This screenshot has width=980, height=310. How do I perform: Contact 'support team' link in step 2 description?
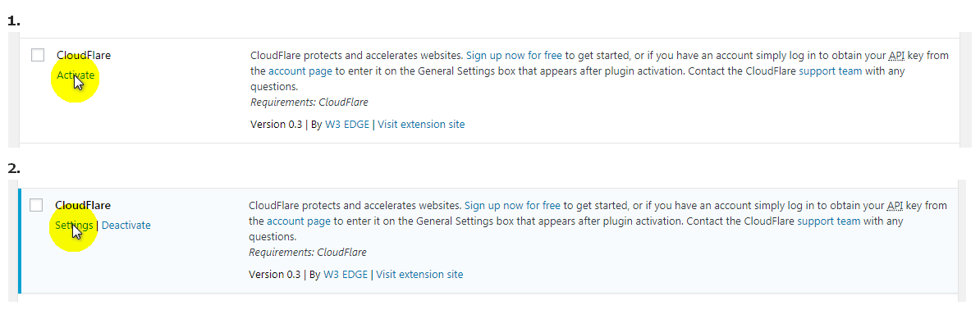point(829,221)
